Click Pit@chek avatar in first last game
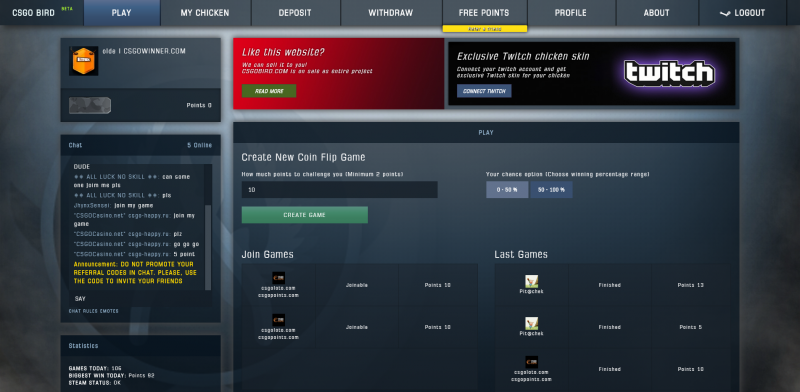Image resolution: width=800 pixels, height=392 pixels. tap(532, 281)
